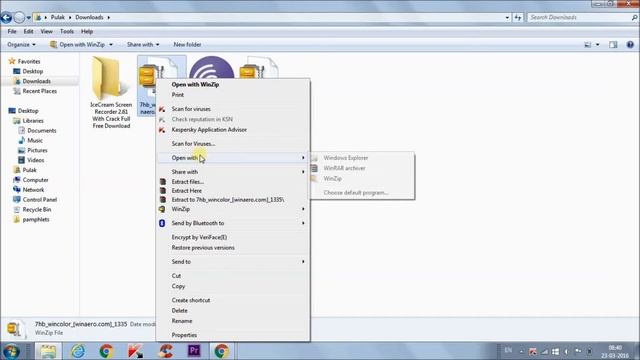Click Pulak in the address breadcrumb

[x=58, y=17]
